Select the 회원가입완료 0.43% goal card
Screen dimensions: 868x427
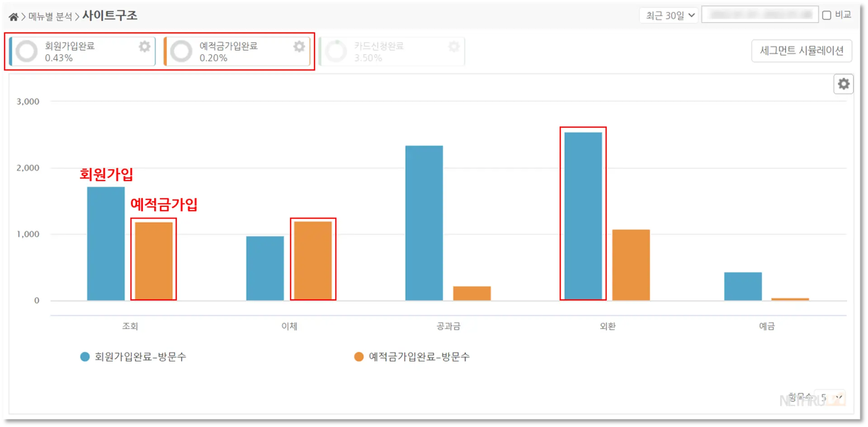[83, 52]
